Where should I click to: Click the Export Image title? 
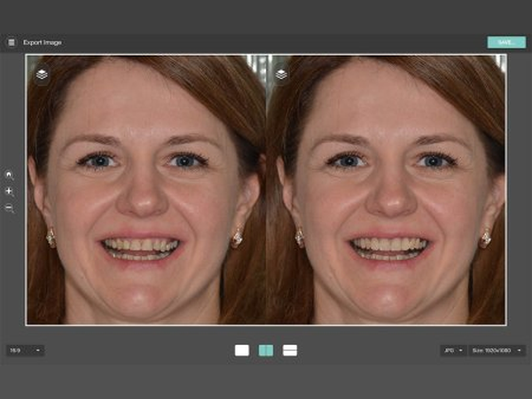pos(43,43)
